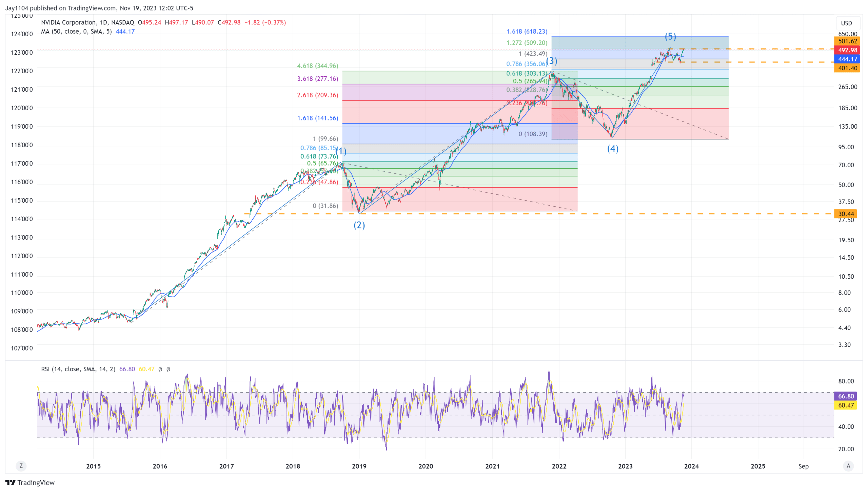
Task: Select the wave (1) label
Action: 341,151
